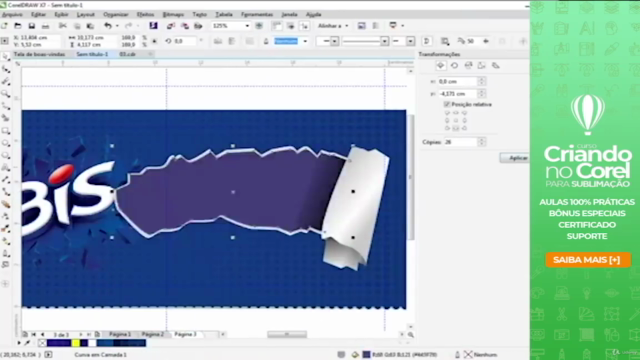Click the Copy icon
The image size is (640, 360).
[x=77, y=26]
